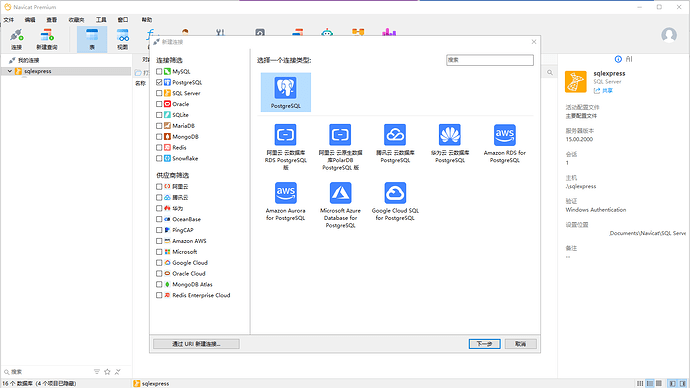
Task: Toggle right pane icon in status bar
Action: point(683,383)
